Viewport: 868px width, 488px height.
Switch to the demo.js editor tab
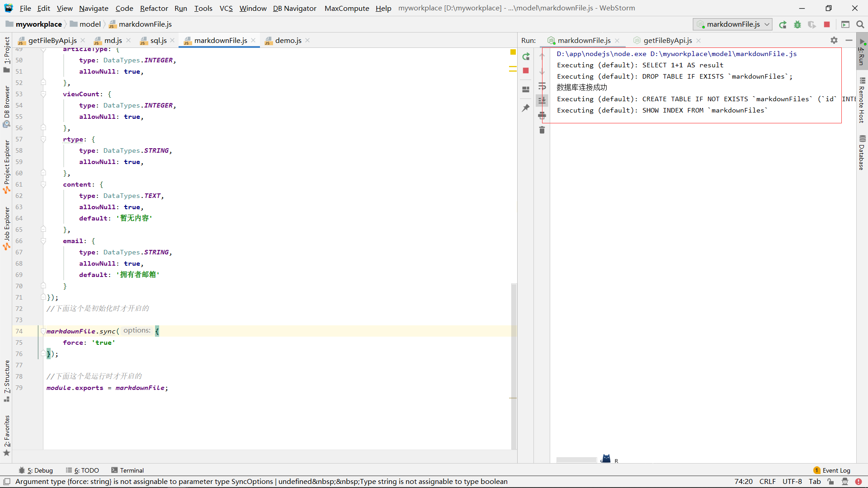coord(288,41)
